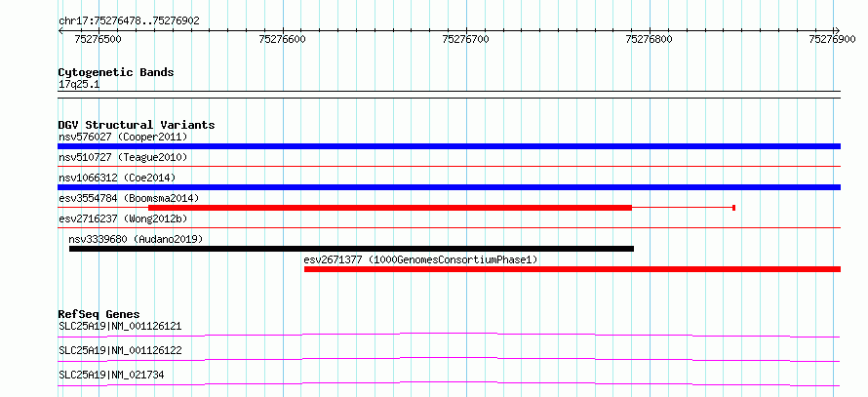Screen dimensions: 868x397
Task: Click the thin red nsv510727 line
Action: [449, 166]
